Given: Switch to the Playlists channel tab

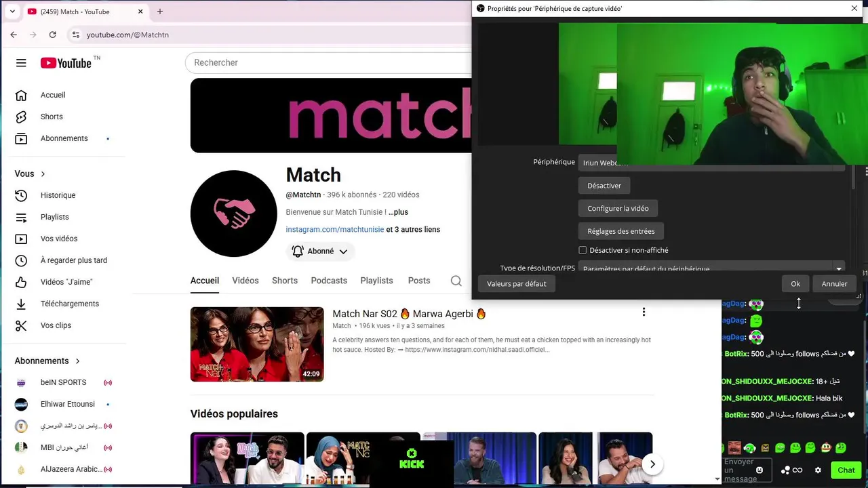Looking at the screenshot, I should pyautogui.click(x=376, y=281).
